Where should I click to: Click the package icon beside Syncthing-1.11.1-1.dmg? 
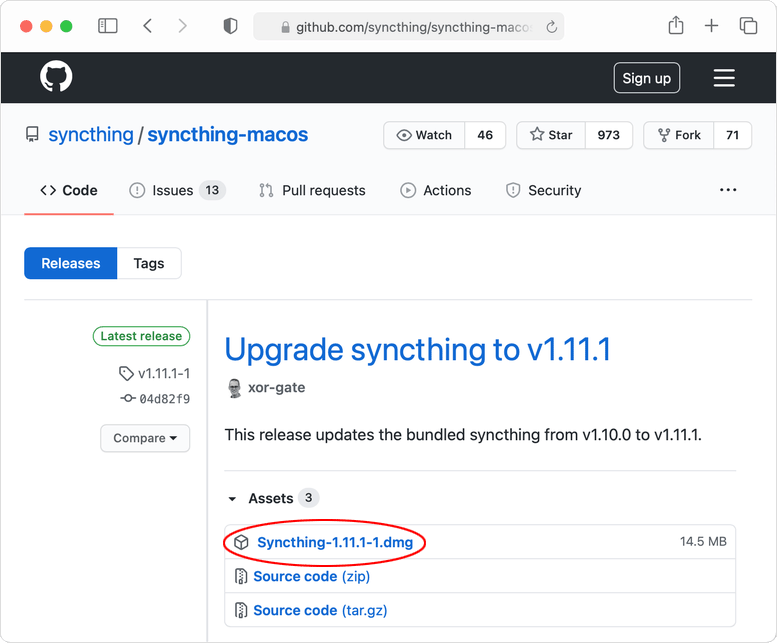click(x=241, y=542)
